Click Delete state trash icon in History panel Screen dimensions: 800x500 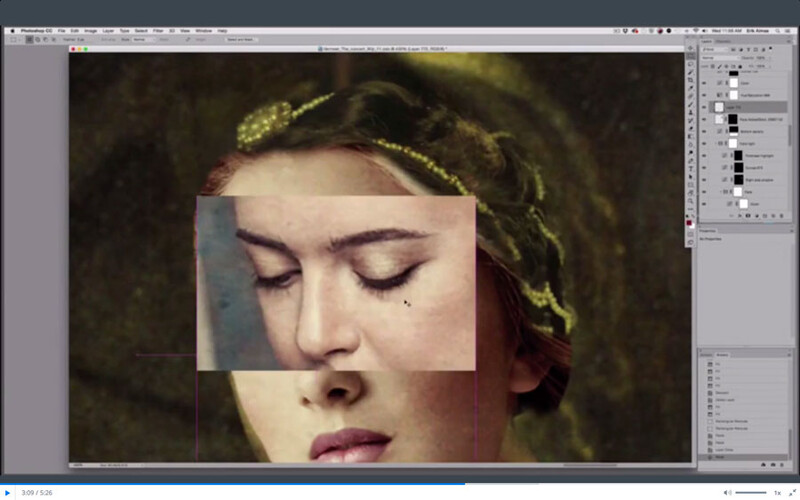[x=782, y=465]
